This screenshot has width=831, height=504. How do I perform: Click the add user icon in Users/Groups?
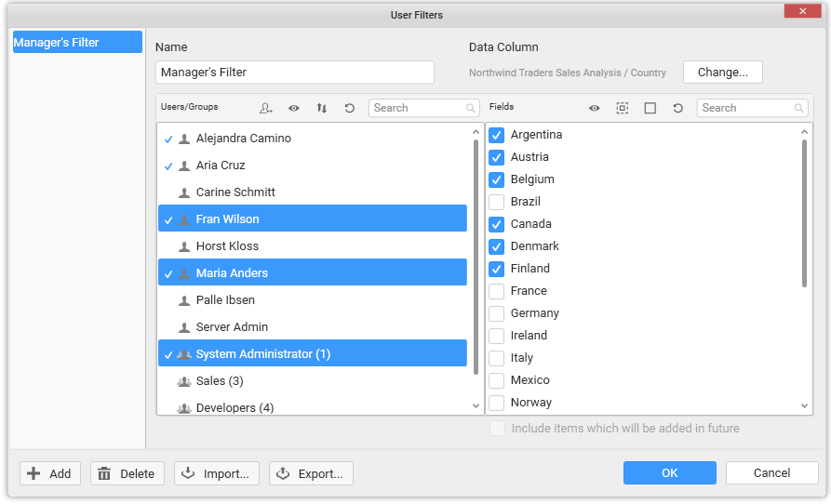pos(266,108)
